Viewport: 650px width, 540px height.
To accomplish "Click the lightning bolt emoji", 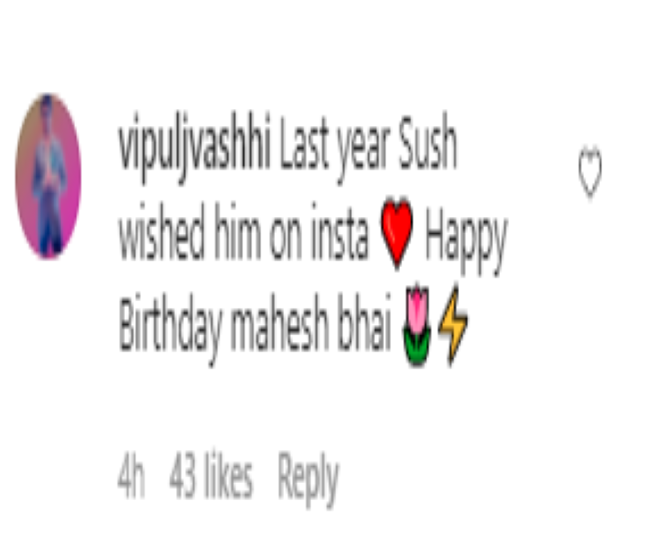I will pyautogui.click(x=453, y=326).
